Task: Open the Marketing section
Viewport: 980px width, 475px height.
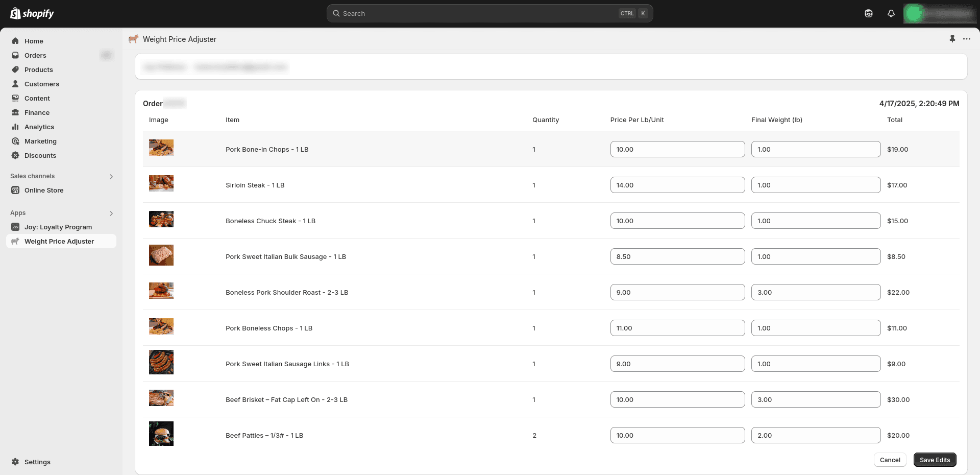Action: [41, 141]
